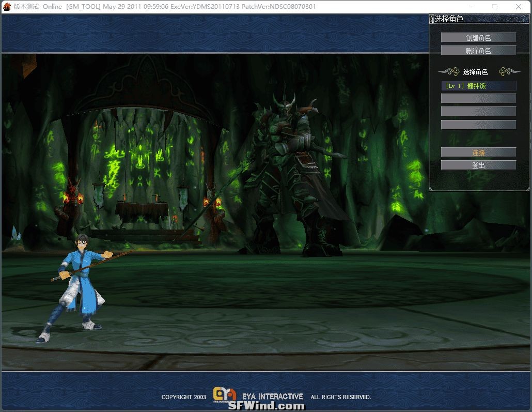The height and width of the screenshot is (412, 532).
Task: Minimize the 版本测试 Online game window
Action: pos(472,6)
